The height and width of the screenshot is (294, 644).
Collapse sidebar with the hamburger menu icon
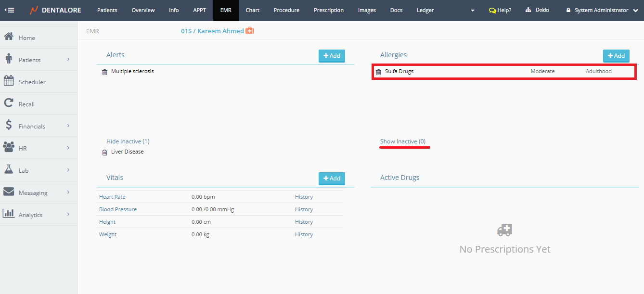click(x=9, y=10)
